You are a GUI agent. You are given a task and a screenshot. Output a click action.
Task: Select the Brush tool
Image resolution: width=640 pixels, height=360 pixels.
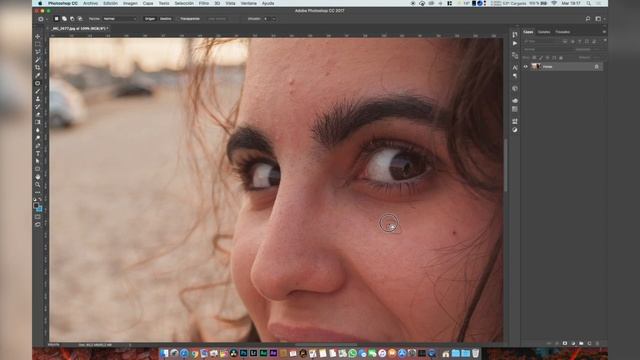38,91
